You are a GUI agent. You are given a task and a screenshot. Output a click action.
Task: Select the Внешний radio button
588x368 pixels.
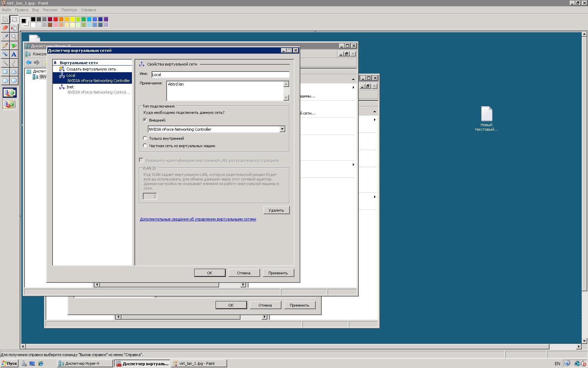tap(145, 120)
